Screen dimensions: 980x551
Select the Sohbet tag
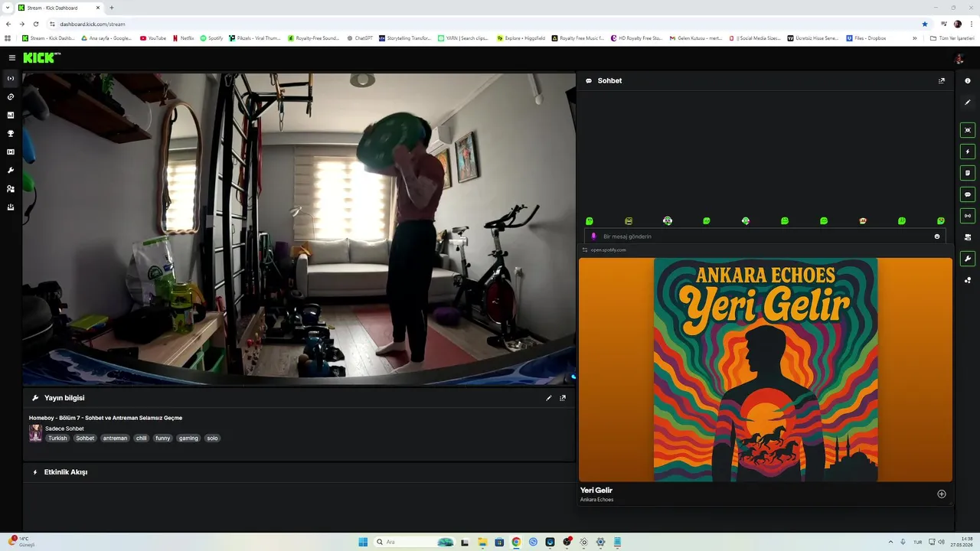[x=85, y=439]
